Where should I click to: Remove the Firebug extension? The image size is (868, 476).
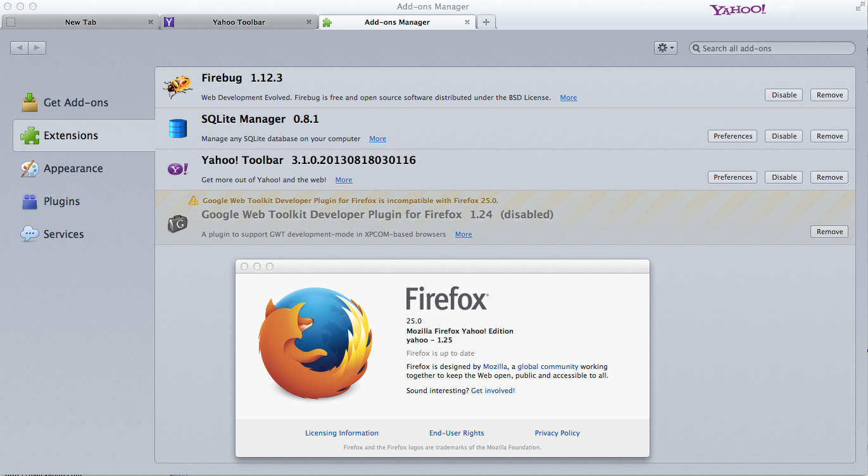click(x=829, y=95)
